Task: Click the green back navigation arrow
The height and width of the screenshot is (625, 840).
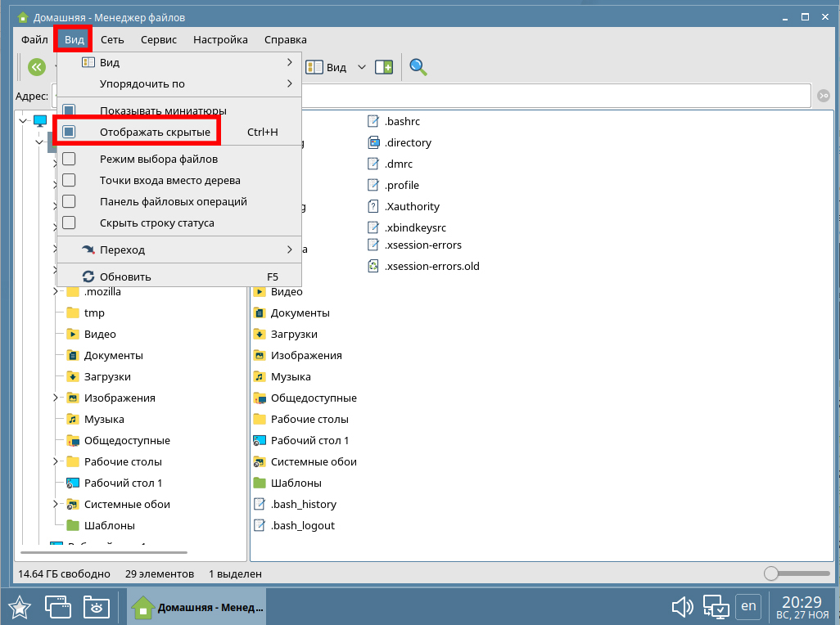Action: point(36,67)
